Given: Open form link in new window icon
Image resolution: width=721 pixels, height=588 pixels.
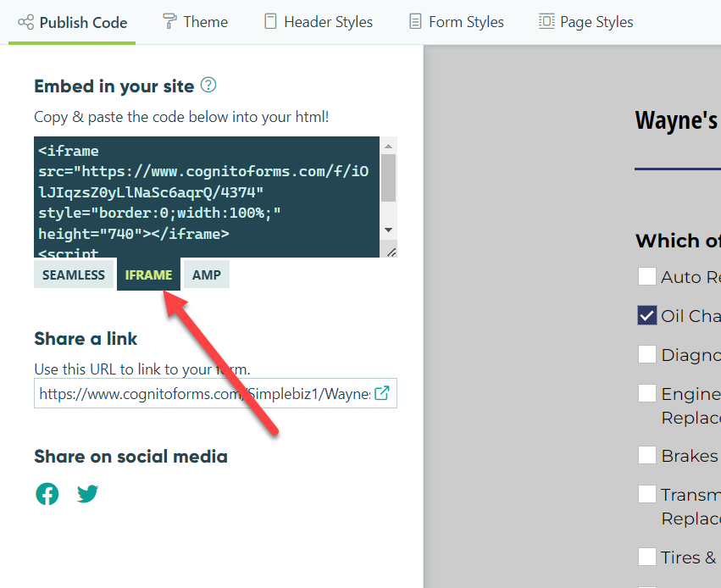Looking at the screenshot, I should [x=382, y=393].
